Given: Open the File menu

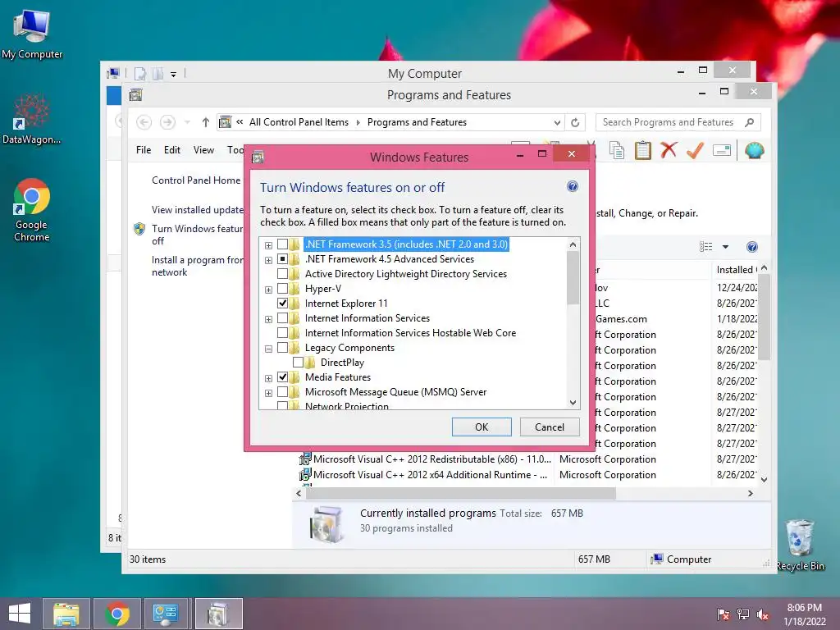Looking at the screenshot, I should click(x=144, y=150).
